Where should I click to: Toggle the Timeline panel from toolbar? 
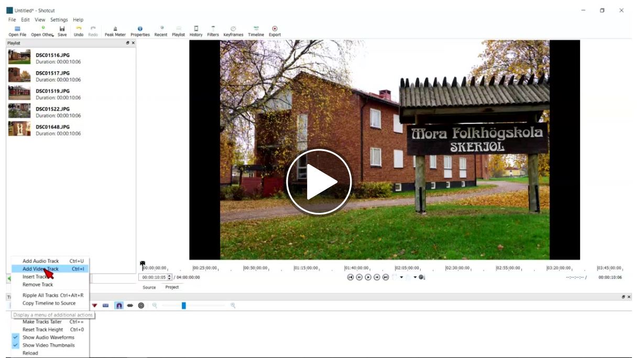tap(256, 31)
